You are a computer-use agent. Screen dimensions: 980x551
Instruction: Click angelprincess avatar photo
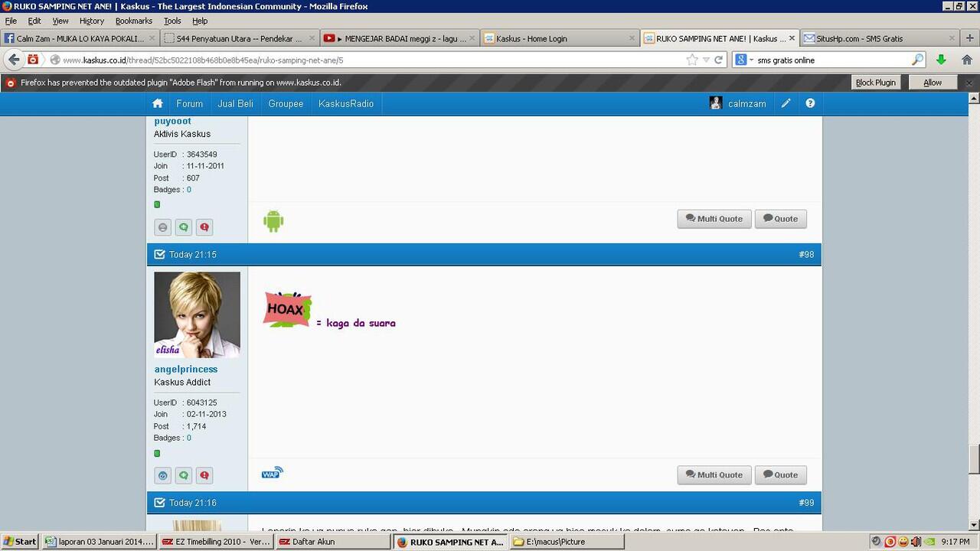coord(197,315)
